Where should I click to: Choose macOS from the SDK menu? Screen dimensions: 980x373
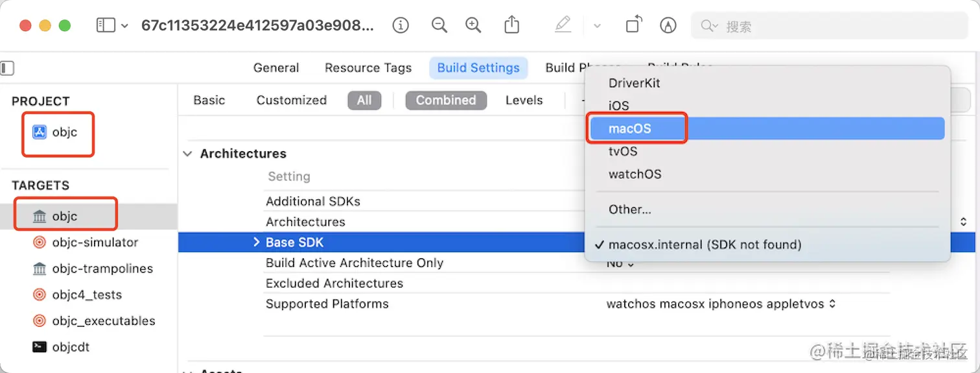629,128
